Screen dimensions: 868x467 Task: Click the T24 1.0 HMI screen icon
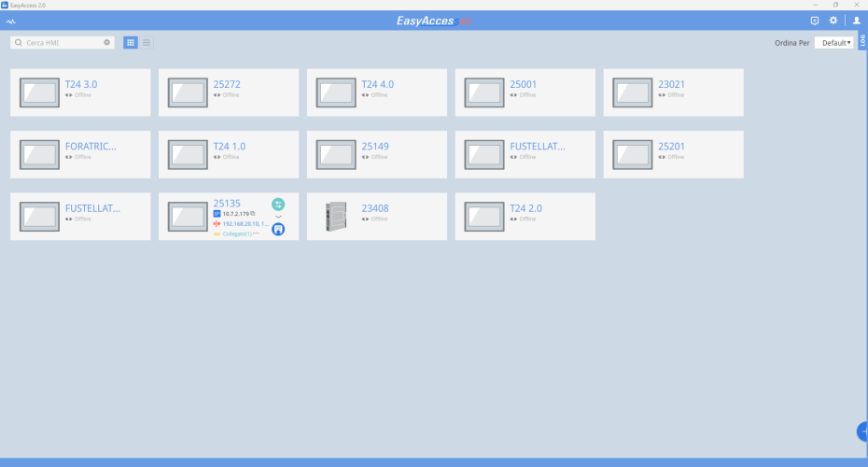pyautogui.click(x=188, y=154)
